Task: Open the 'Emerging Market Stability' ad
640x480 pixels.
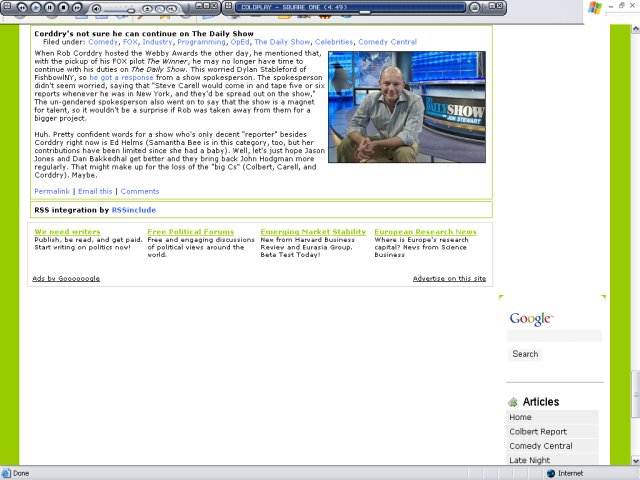Action: click(313, 232)
